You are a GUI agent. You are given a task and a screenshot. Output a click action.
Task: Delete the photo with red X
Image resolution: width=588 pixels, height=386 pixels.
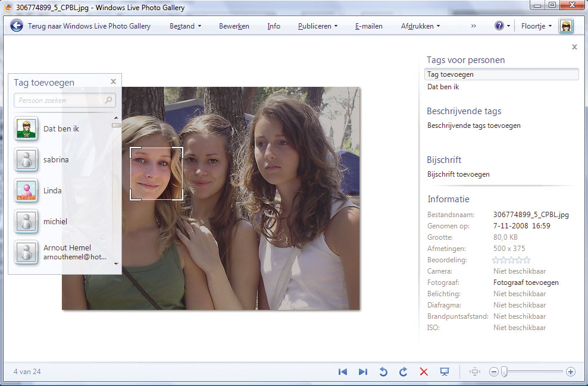click(x=424, y=372)
